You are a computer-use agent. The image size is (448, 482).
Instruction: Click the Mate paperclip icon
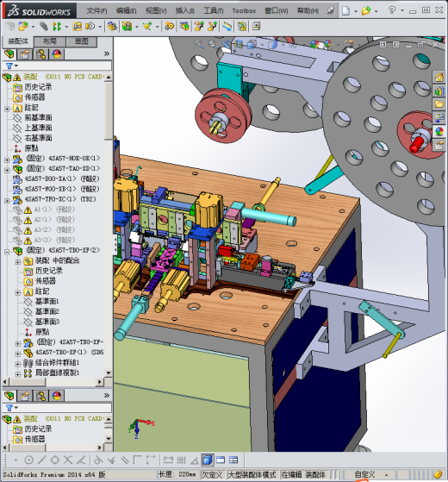[44, 27]
